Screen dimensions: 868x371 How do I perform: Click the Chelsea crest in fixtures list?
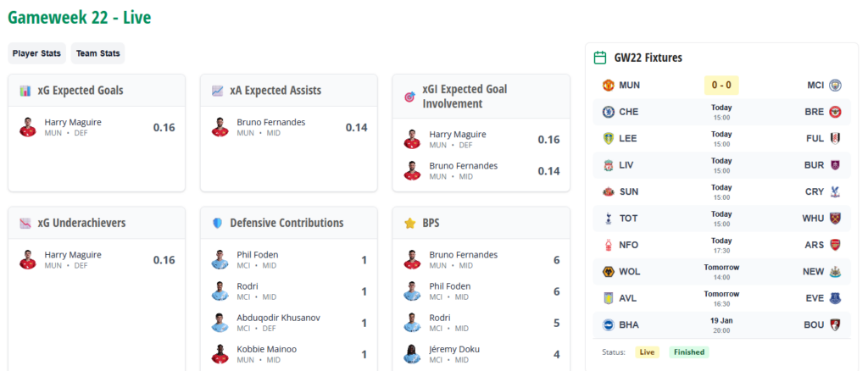coord(608,112)
